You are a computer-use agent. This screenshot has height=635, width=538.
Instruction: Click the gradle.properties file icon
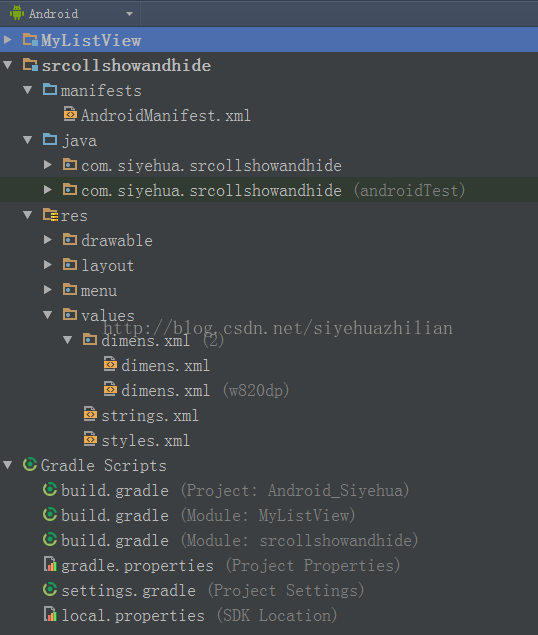50,564
